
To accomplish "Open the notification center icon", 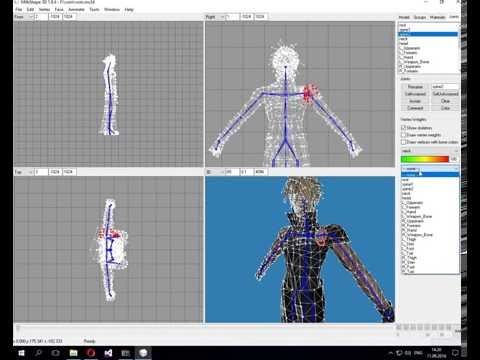I will (455, 353).
